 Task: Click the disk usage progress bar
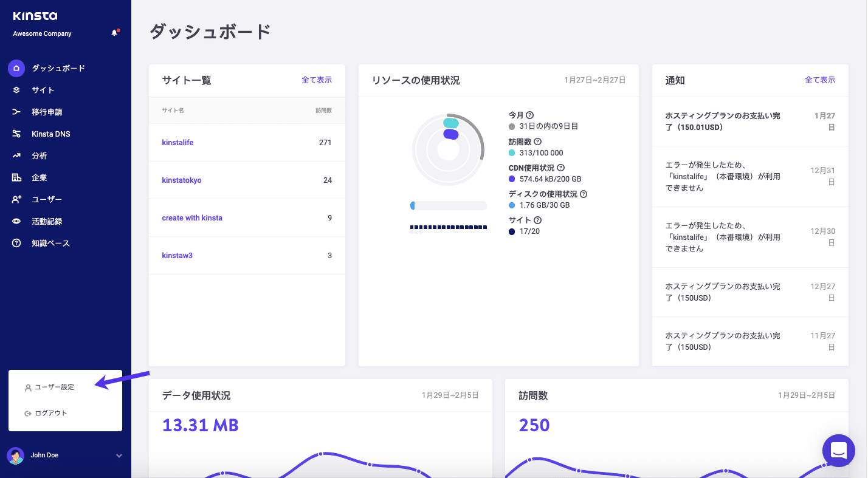(x=449, y=206)
